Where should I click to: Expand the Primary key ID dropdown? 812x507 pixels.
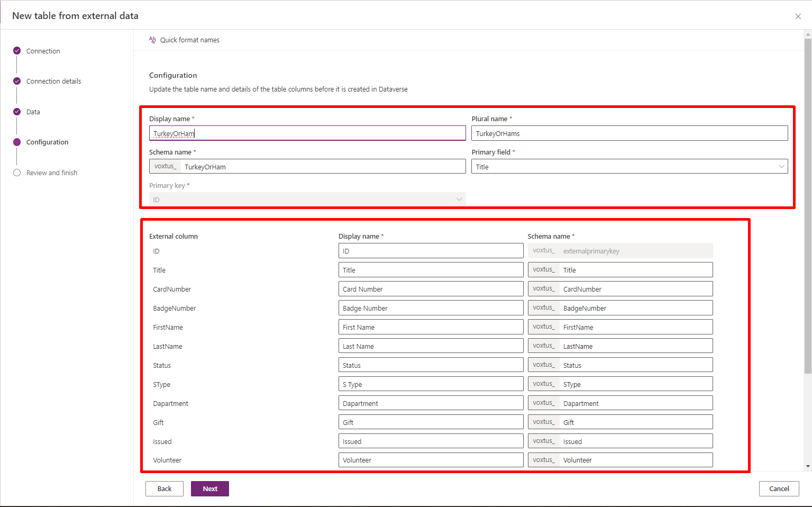[x=307, y=200]
